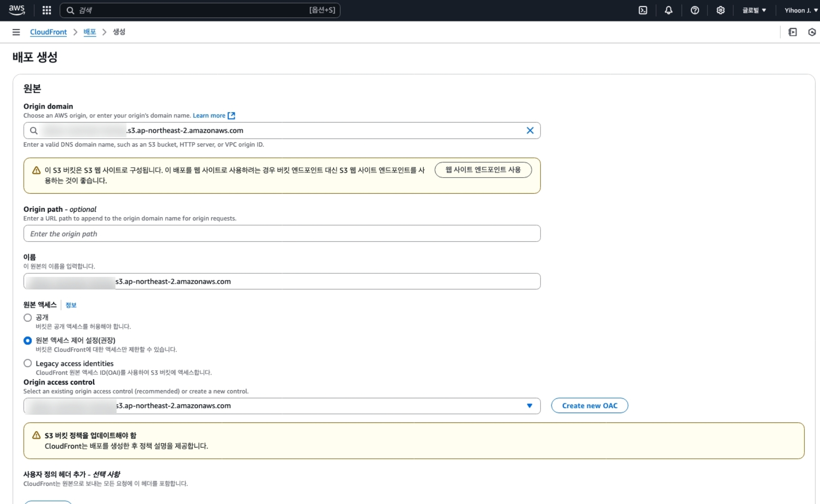Click Create new OAC button

tap(590, 406)
